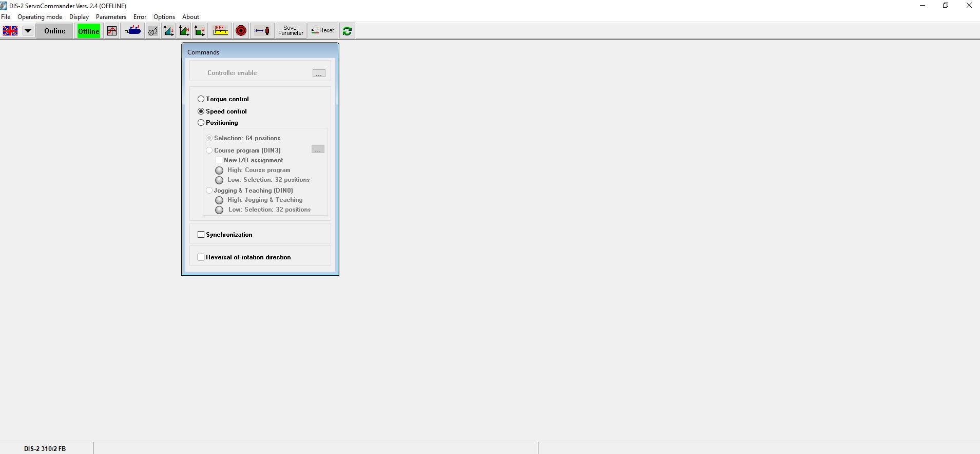Click the Save Parameter button
Image resolution: width=980 pixels, height=454 pixels.
[x=291, y=31]
